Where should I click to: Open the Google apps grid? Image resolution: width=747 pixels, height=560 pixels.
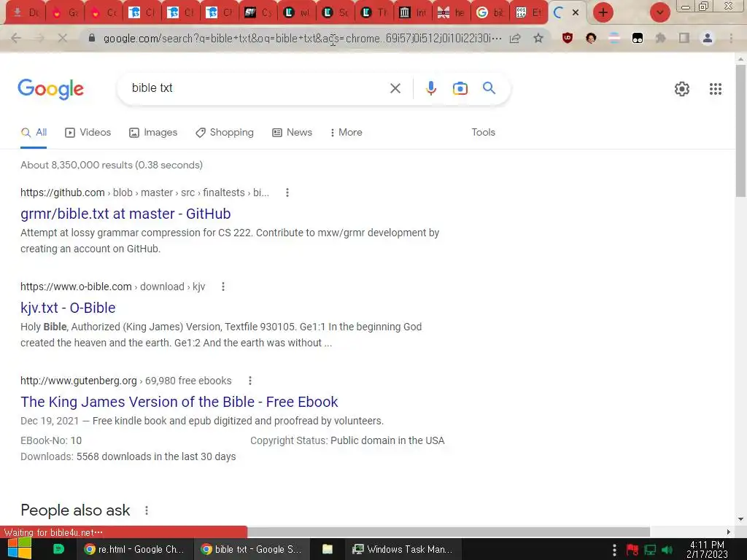coord(715,88)
